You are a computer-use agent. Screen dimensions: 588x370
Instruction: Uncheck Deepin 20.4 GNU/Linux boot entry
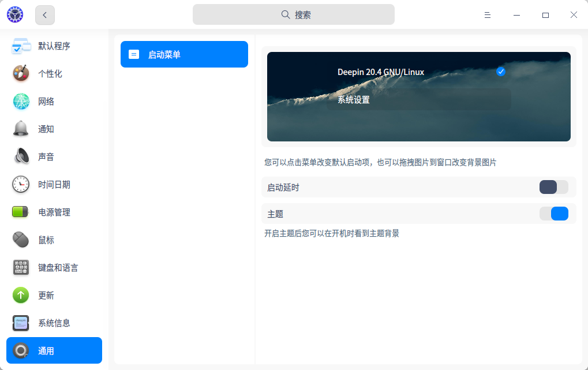pos(501,72)
